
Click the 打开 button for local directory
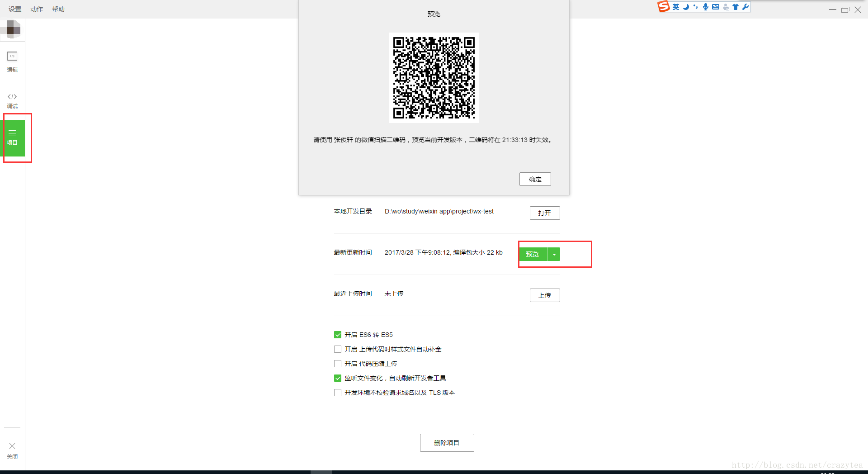click(545, 213)
